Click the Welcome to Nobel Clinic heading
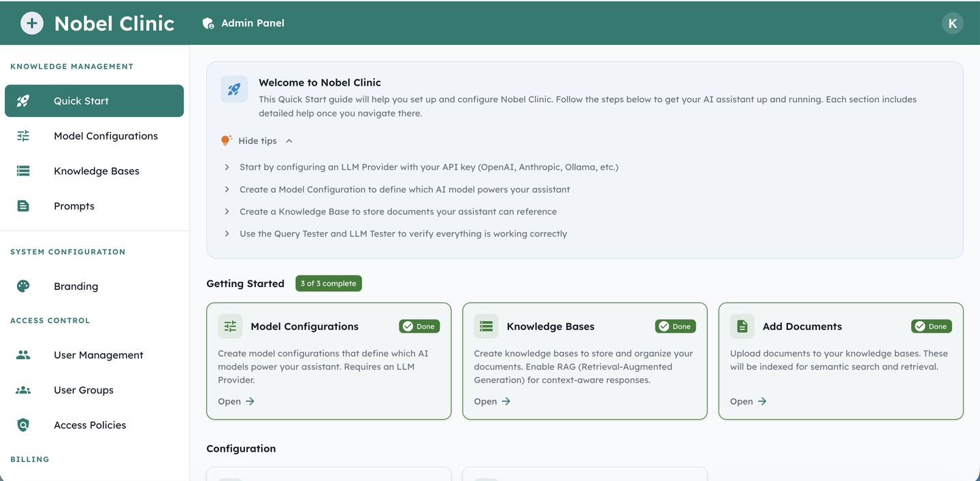Viewport: 980px width, 481px height. 320,82
